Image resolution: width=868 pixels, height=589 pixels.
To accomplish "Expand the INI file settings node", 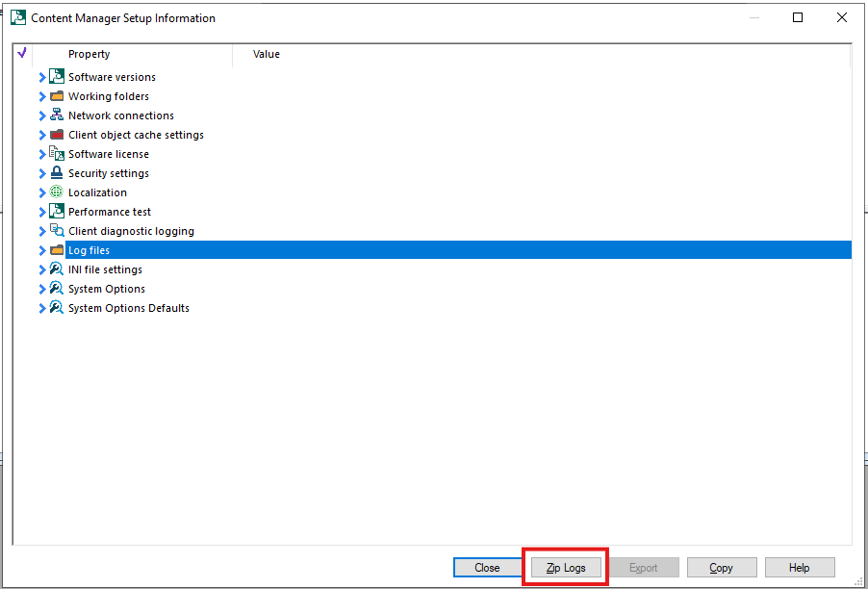I will 42,270.
